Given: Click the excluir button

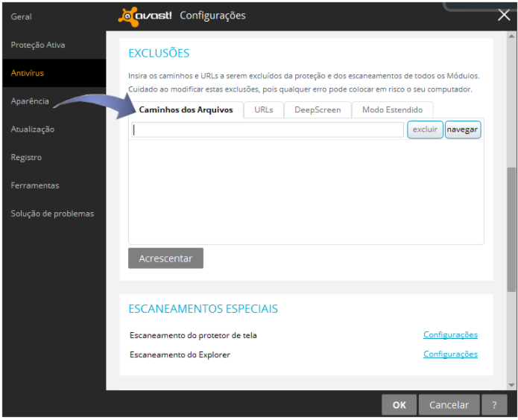Looking at the screenshot, I should click(425, 130).
